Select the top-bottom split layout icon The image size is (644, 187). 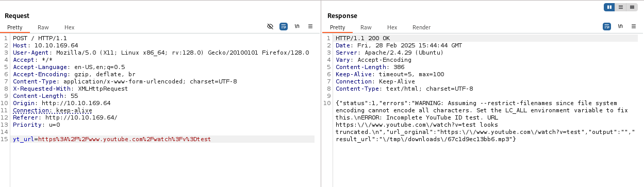(x=621, y=7)
